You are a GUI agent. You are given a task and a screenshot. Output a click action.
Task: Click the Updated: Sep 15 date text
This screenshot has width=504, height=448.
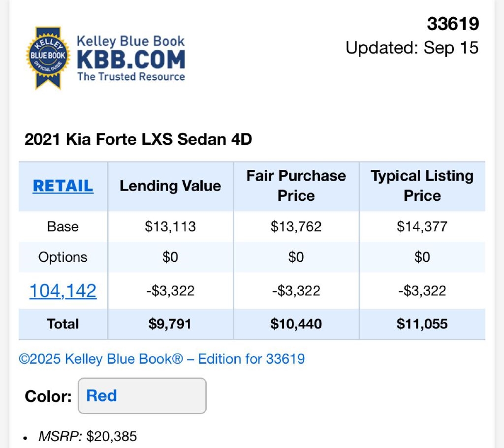(x=412, y=48)
